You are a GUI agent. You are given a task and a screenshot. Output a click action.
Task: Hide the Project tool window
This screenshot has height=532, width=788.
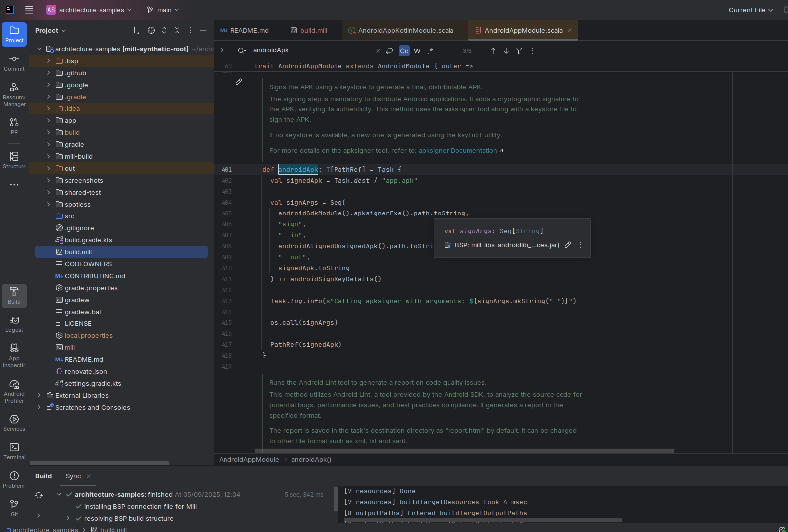pos(203,31)
